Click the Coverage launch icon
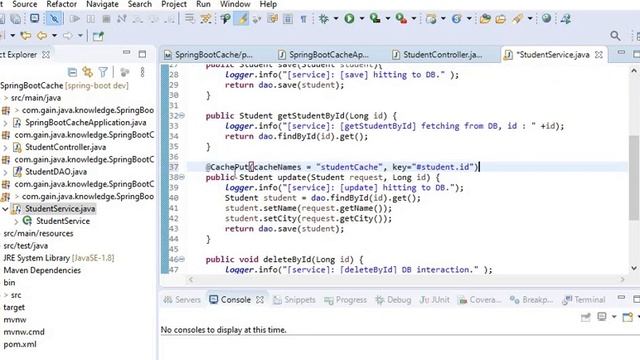The width and height of the screenshot is (640, 360). [375, 18]
